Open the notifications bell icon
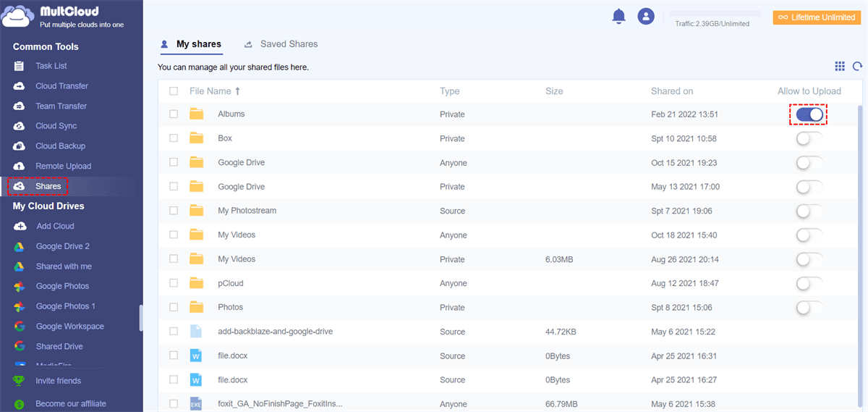Image resolution: width=868 pixels, height=412 pixels. (618, 17)
